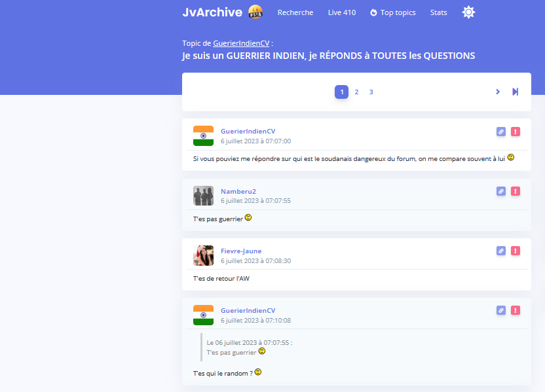Open the Recherche menu item

pyautogui.click(x=295, y=12)
